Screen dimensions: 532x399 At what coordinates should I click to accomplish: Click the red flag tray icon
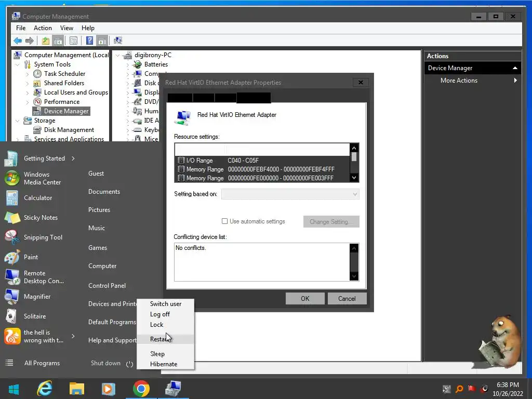point(472,389)
